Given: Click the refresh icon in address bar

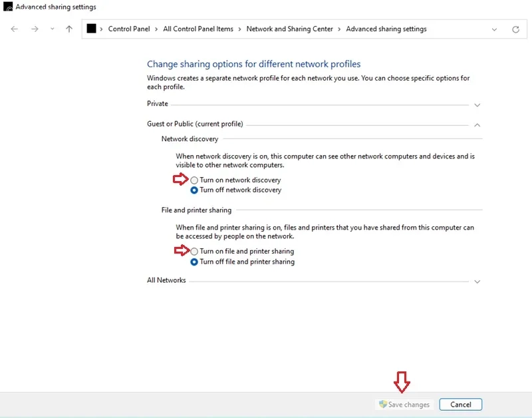Looking at the screenshot, I should tap(516, 29).
